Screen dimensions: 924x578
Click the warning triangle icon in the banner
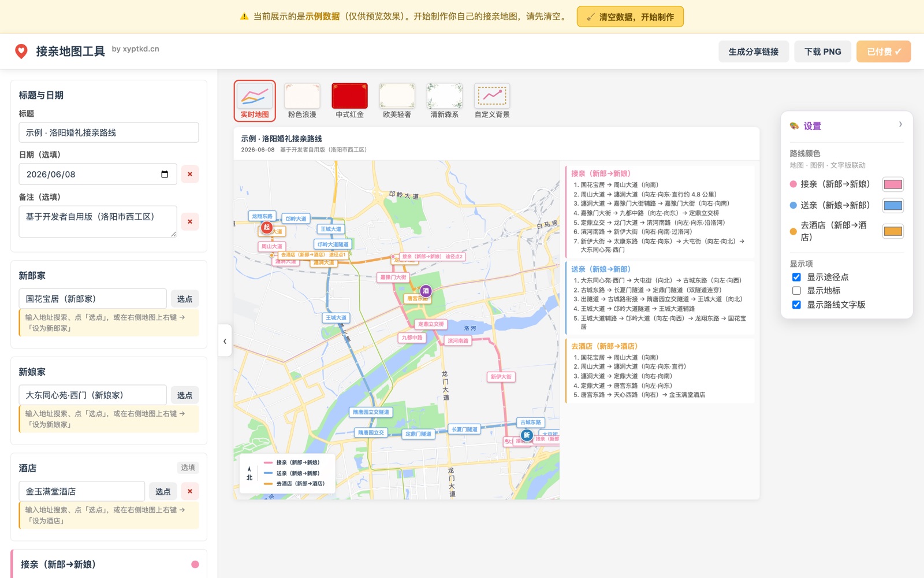click(244, 16)
